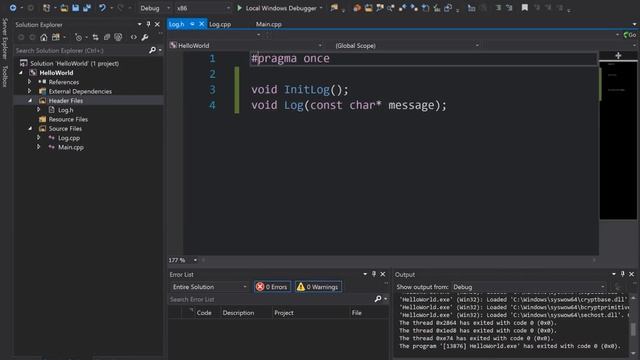The image size is (640, 360).
Task: Open the Debug configuration dropdown
Action: [x=155, y=8]
